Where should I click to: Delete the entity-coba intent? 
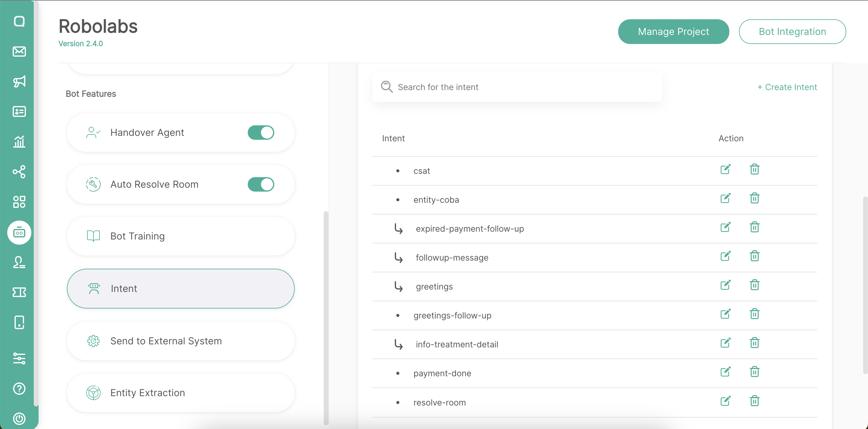pyautogui.click(x=754, y=198)
